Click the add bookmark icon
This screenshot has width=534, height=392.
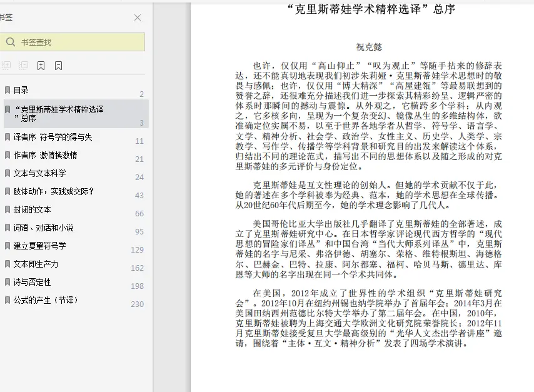pyautogui.click(x=41, y=66)
